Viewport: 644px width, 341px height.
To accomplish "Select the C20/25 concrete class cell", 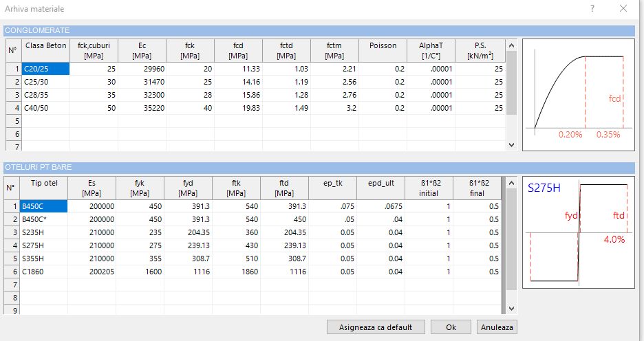I will coord(45,68).
